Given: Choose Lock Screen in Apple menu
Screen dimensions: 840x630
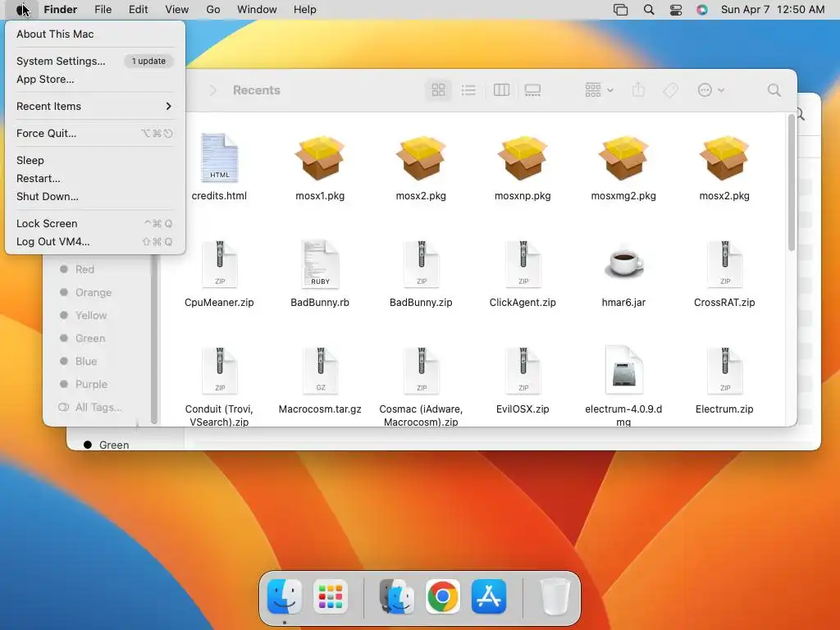Looking at the screenshot, I should [x=95, y=223].
